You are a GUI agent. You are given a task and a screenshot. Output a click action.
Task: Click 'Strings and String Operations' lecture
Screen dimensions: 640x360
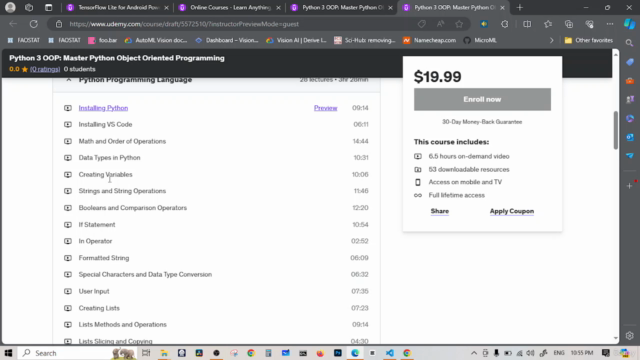122,191
